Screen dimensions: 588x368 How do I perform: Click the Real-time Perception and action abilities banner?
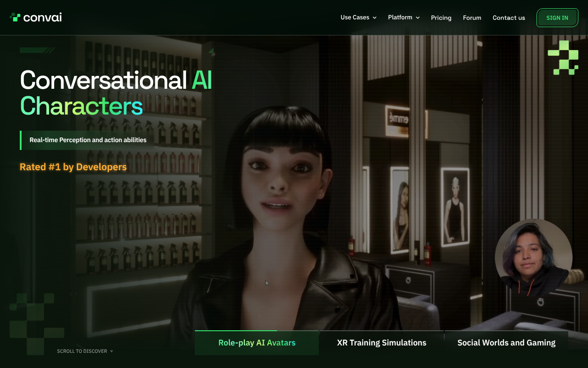coord(88,140)
